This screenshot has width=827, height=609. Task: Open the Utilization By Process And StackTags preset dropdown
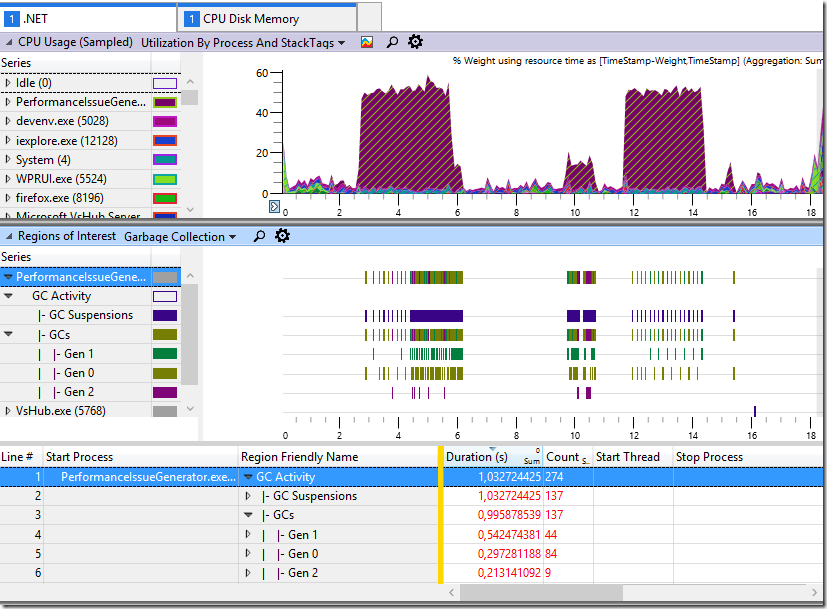click(243, 43)
